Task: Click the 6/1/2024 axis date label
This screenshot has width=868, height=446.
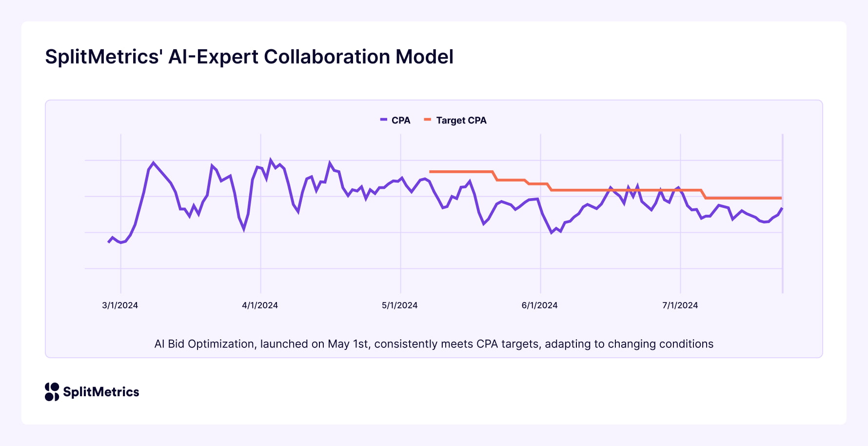Action: coord(539,305)
